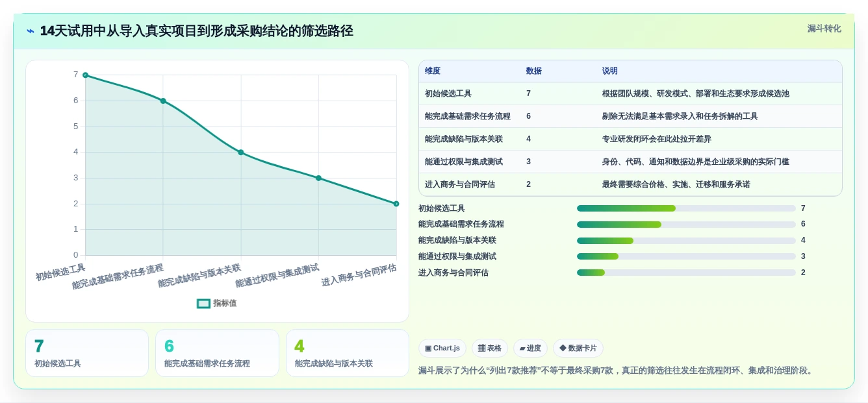Click description 专业研发闭环会在此处拉开差异
The height and width of the screenshot is (403, 868).
[657, 139]
